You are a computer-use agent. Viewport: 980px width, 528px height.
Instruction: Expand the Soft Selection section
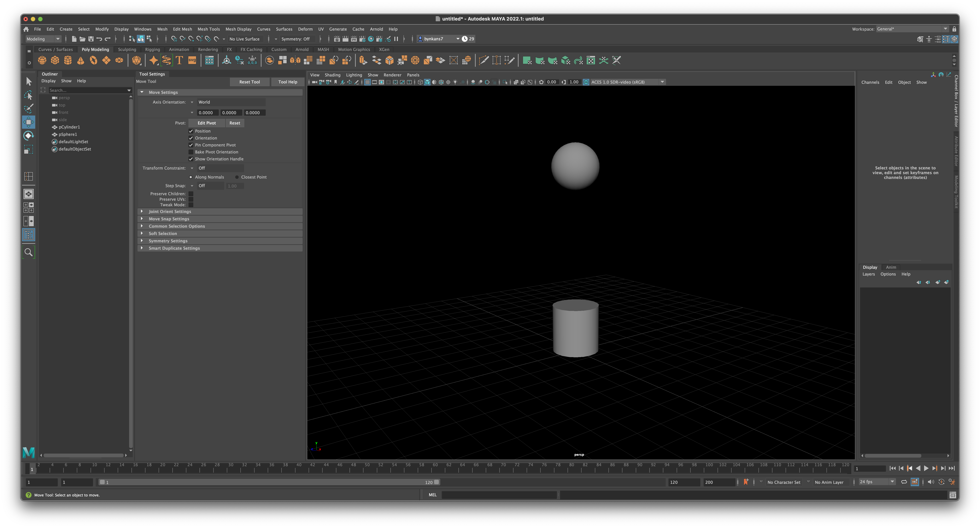pos(220,234)
